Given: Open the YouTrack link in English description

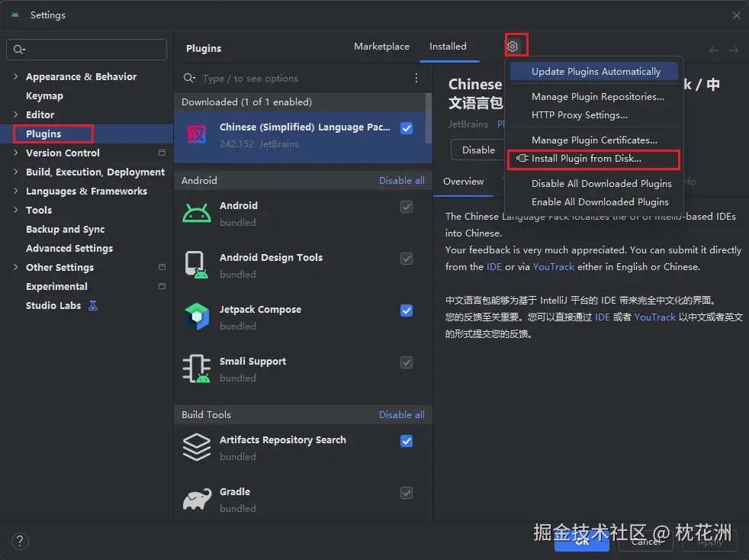Looking at the screenshot, I should pos(553,266).
